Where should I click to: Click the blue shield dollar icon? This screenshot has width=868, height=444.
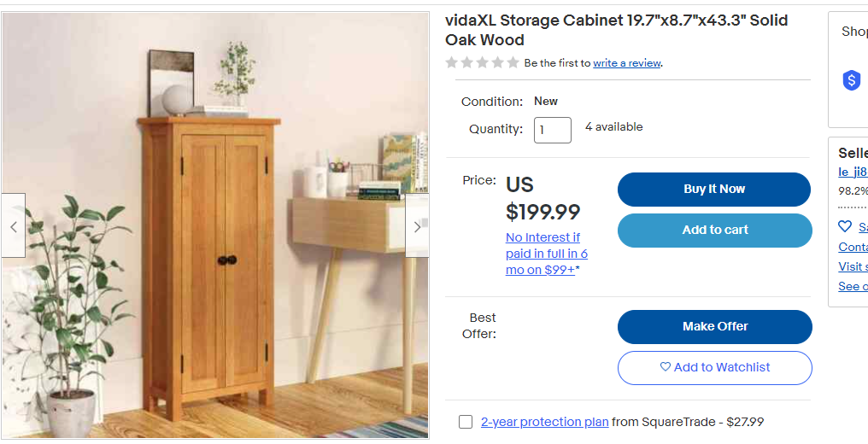(x=852, y=81)
